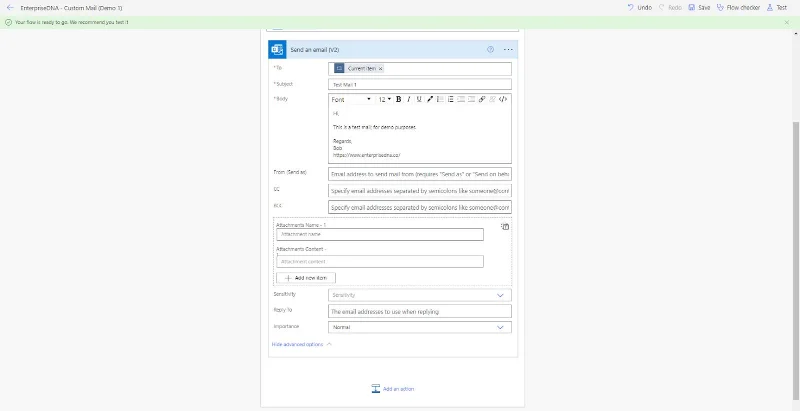Remove the Current item token from To field
The image size is (800, 411).
(x=380, y=68)
